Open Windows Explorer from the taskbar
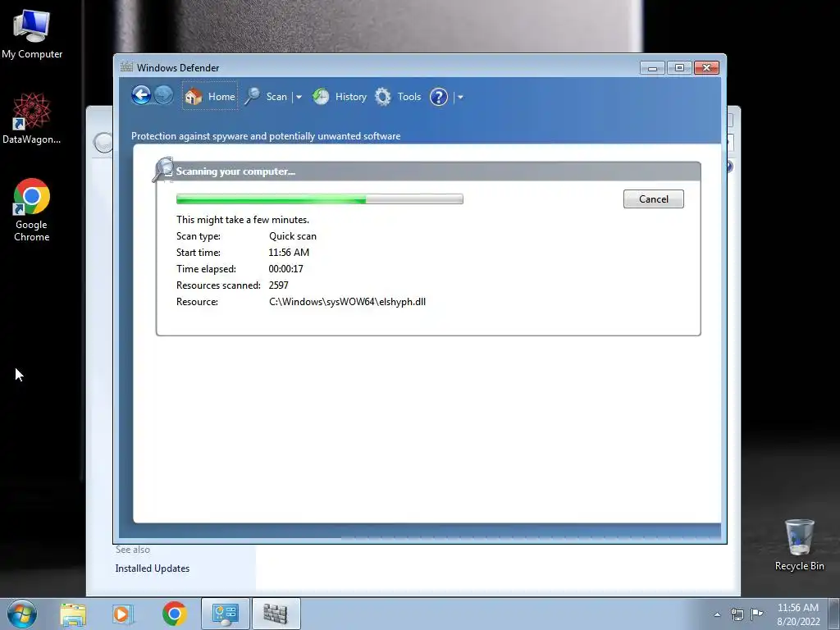Viewport: 840px width, 630px height. (x=73, y=614)
